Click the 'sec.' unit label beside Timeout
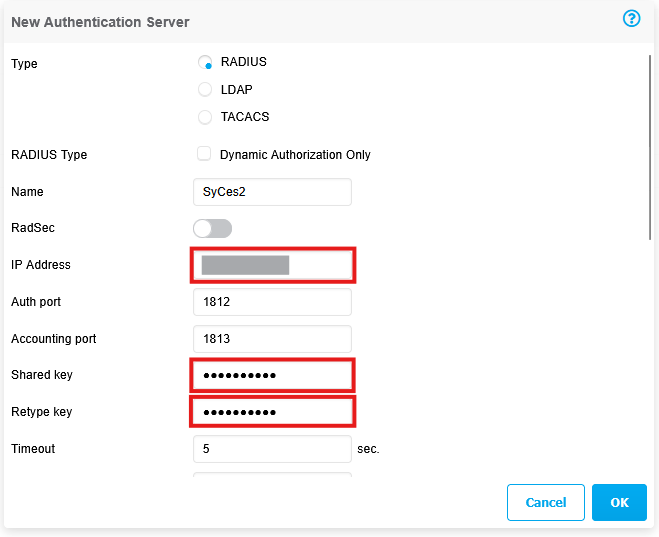This screenshot has width=659, height=537. [368, 449]
